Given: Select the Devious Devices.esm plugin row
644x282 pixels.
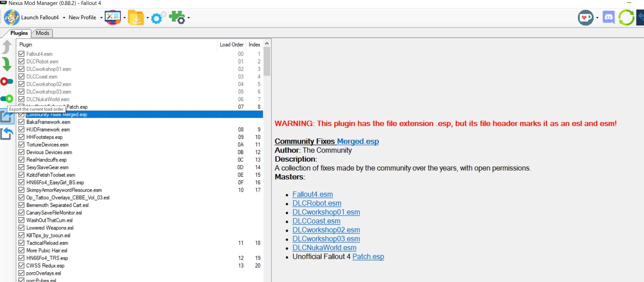Looking at the screenshot, I should click(x=141, y=152).
